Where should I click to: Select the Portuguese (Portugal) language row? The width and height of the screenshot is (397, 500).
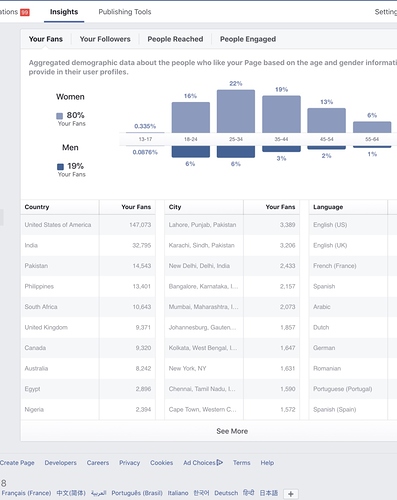(x=353, y=389)
